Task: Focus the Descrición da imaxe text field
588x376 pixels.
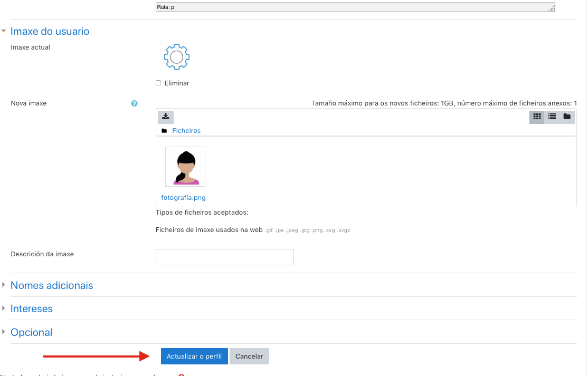Action: pyautogui.click(x=224, y=257)
